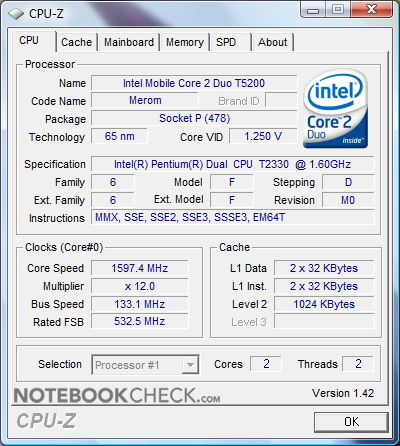Open the About tab

pyautogui.click(x=273, y=42)
